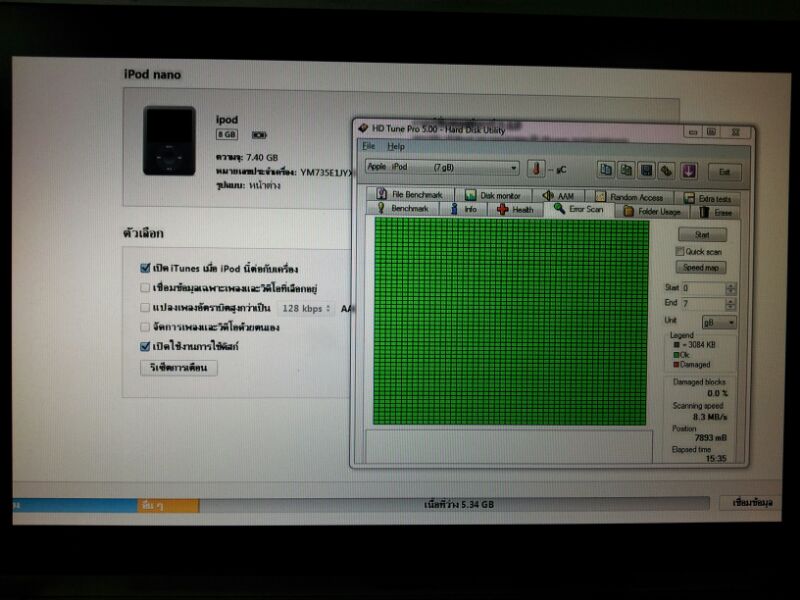800x600 pixels.
Task: Click the purple download arrow icon
Action: [689, 170]
